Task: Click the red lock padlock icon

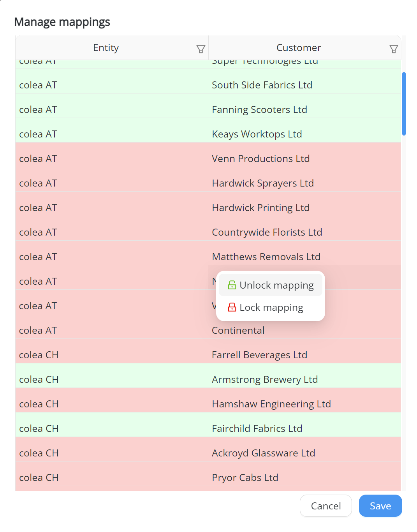Action: [232, 307]
